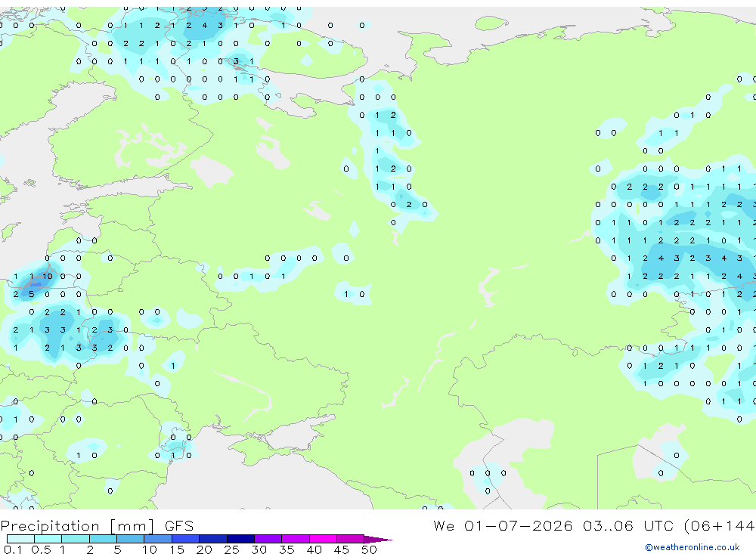The height and width of the screenshot is (554, 756).
Task: Click the "We 01-07-2026" date text
Action: tap(503, 525)
